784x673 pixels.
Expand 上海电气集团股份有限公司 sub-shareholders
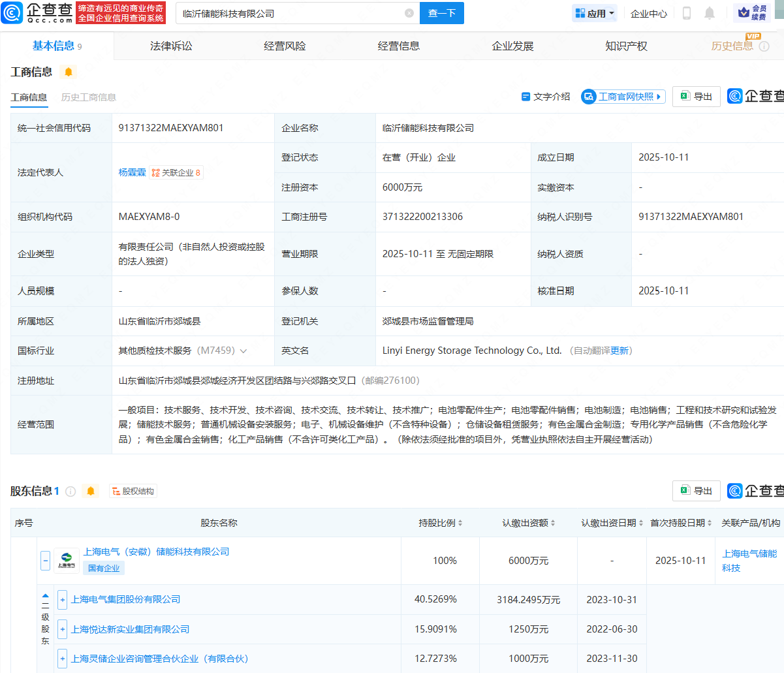click(x=63, y=599)
